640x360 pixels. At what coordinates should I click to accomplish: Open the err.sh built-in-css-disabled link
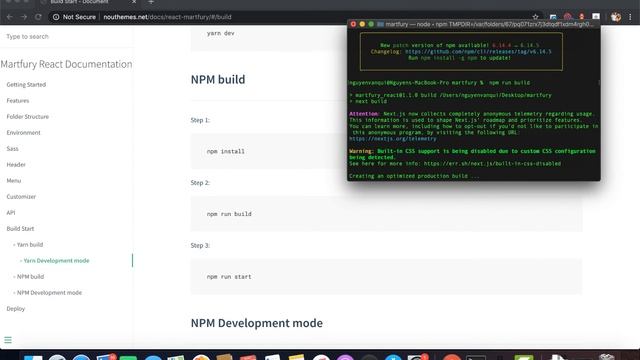coord(492,164)
